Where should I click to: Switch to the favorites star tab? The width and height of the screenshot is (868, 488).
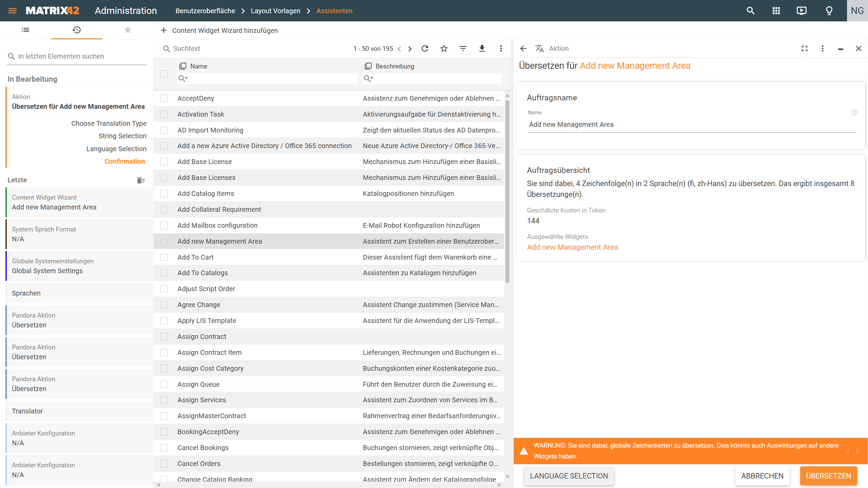pyautogui.click(x=127, y=30)
